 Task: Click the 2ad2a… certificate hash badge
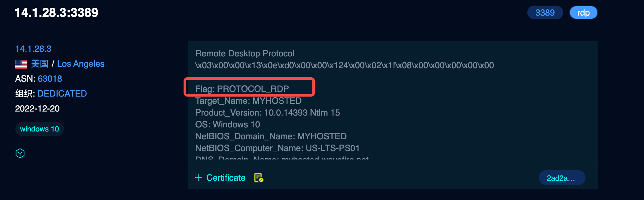tap(562, 178)
